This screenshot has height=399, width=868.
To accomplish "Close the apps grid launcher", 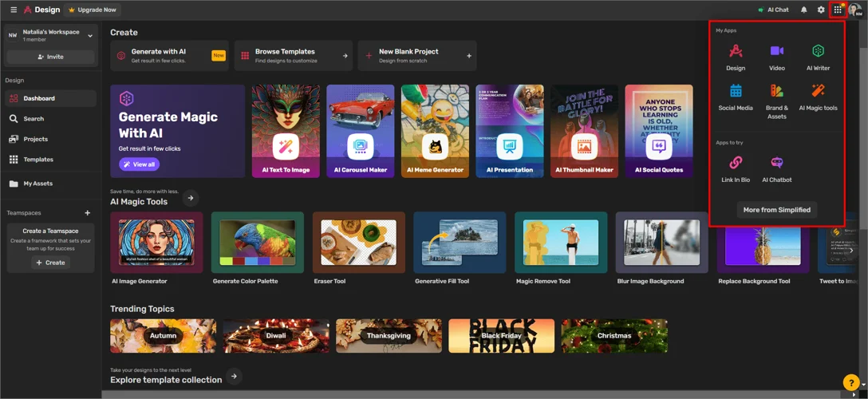I will click(838, 10).
